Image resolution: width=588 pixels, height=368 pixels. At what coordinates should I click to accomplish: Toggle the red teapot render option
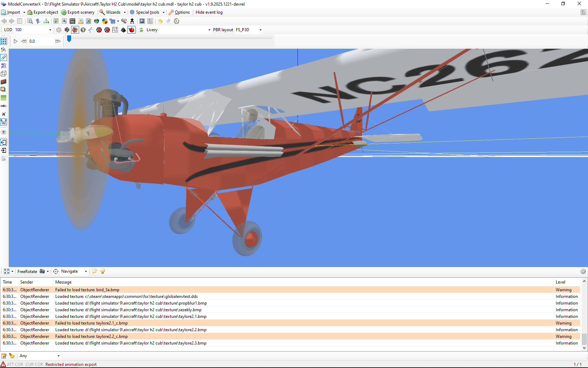[132, 30]
